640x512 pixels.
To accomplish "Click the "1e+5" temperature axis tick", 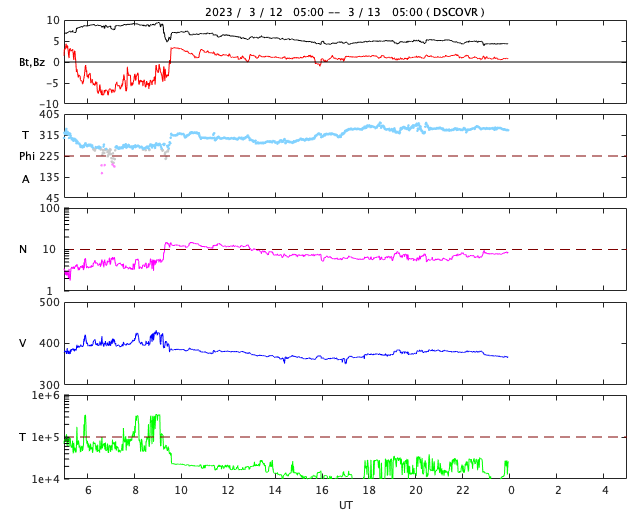I will [x=46, y=437].
